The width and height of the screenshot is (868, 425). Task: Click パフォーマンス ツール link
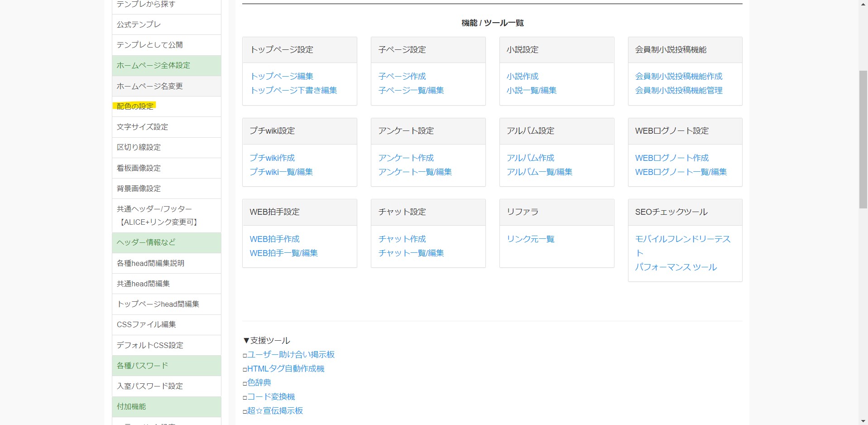click(676, 267)
